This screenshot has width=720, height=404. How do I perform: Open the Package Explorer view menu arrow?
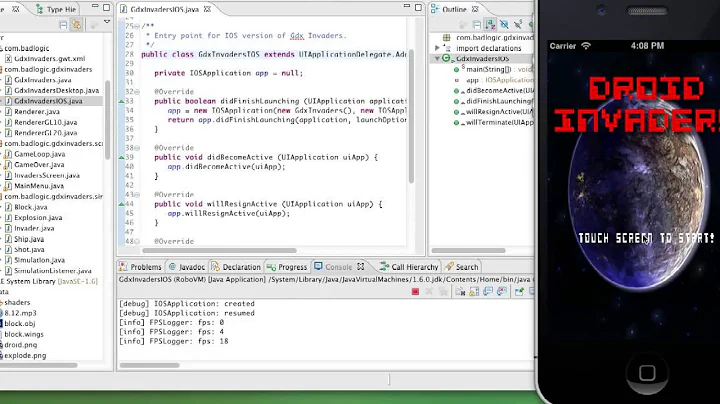(107, 22)
